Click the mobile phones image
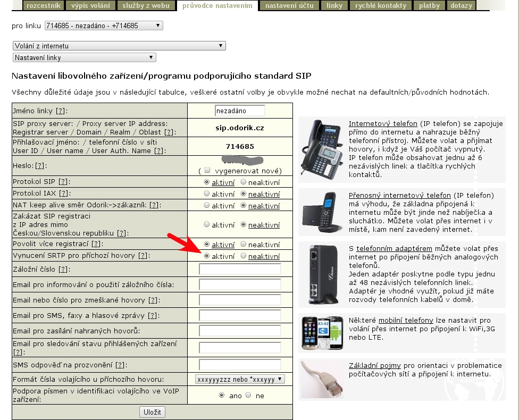 (322, 334)
